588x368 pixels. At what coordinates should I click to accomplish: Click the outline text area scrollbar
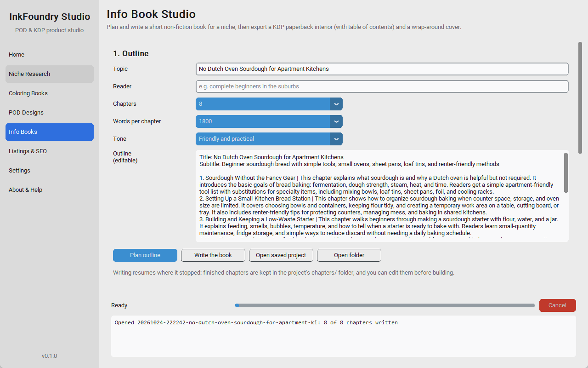pos(565,172)
